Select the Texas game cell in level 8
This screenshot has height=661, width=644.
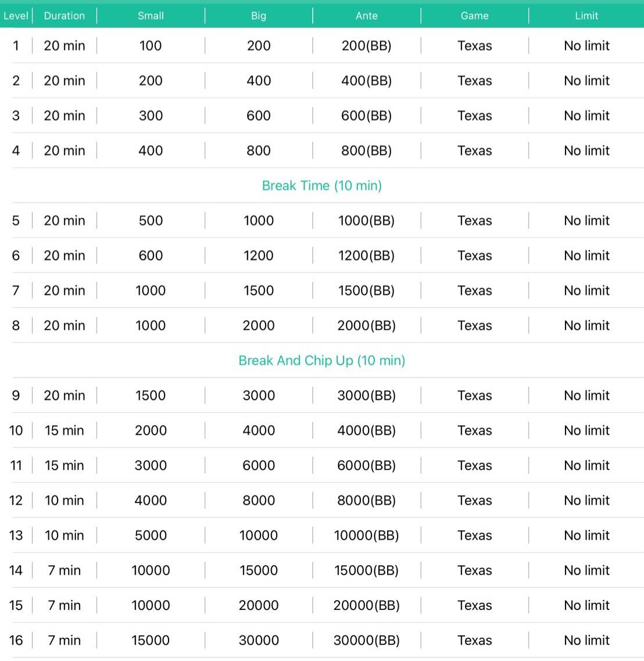click(x=474, y=326)
